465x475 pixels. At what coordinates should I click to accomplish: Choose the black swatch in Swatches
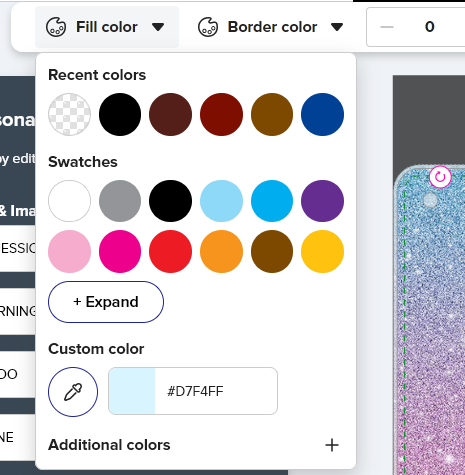tap(170, 201)
